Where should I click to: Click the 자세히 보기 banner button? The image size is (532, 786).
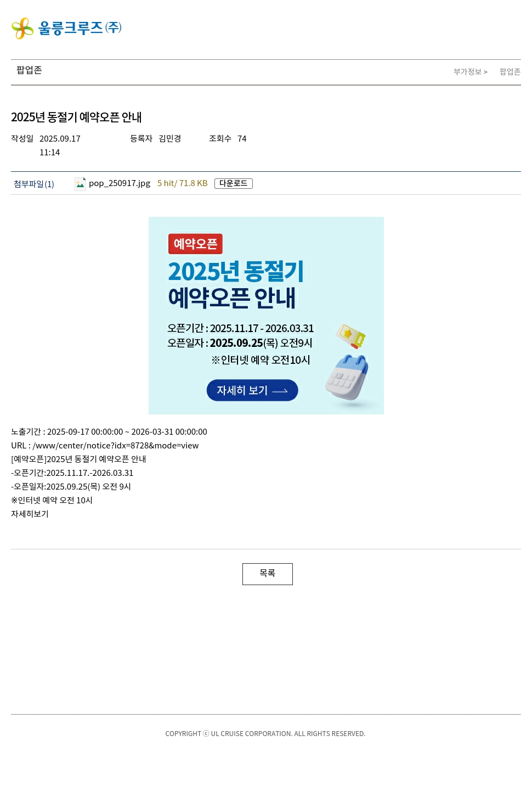pos(252,390)
